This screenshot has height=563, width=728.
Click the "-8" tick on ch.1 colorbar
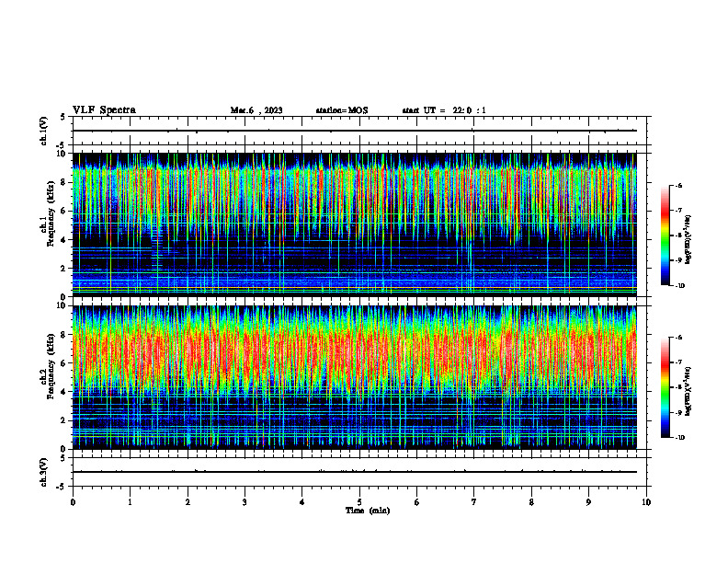[678, 236]
